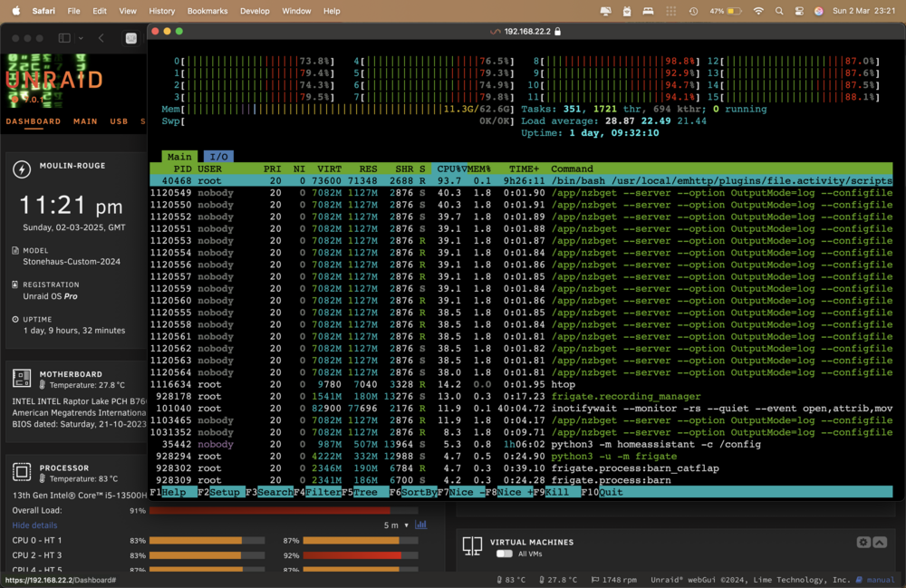The width and height of the screenshot is (906, 588).
Task: Click the Overall Load progress bar
Action: coord(284,511)
